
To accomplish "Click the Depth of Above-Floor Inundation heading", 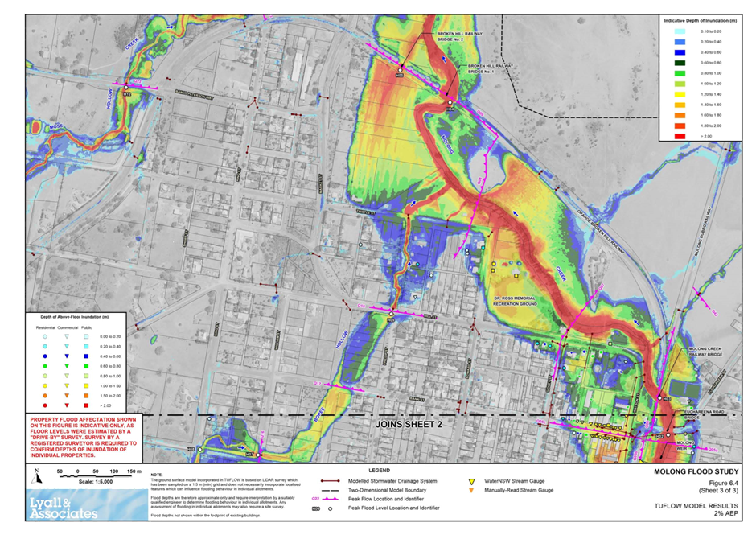I will coord(75,317).
